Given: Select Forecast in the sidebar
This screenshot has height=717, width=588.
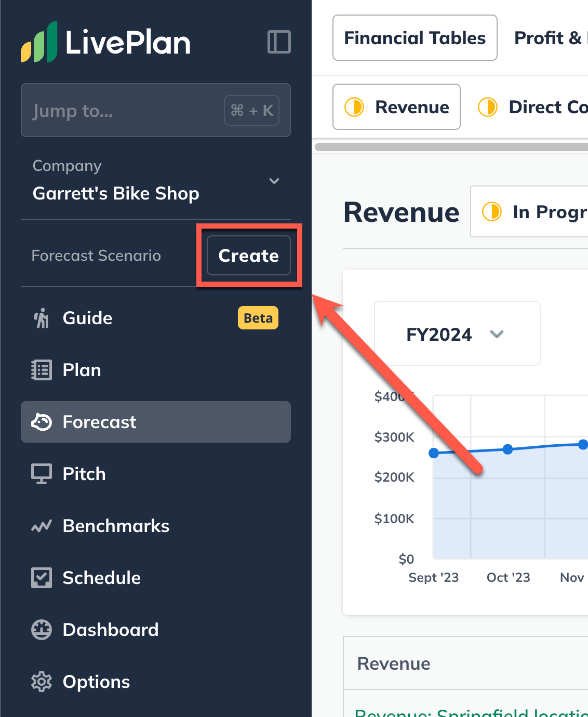Looking at the screenshot, I should 155,422.
